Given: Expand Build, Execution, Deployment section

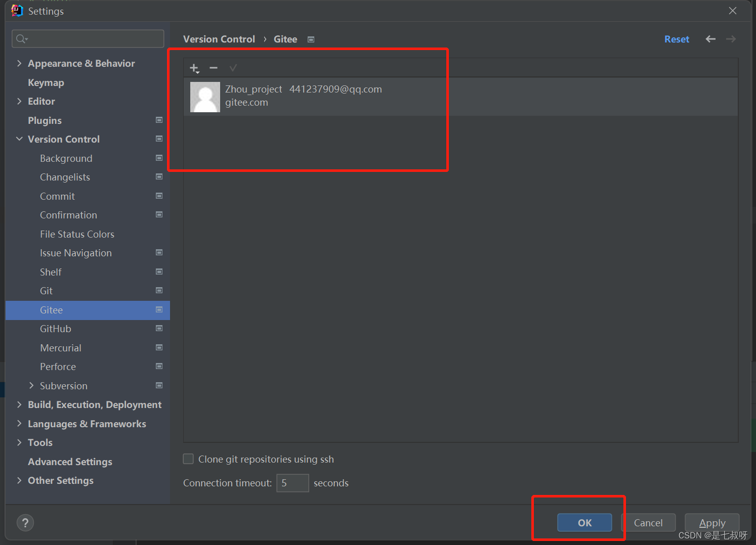Looking at the screenshot, I should (19, 404).
